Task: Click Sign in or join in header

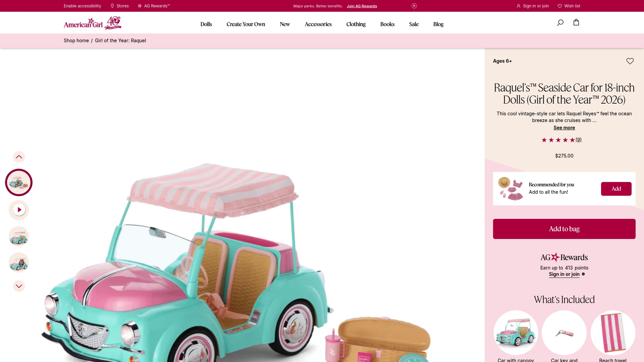Action: pyautogui.click(x=533, y=6)
